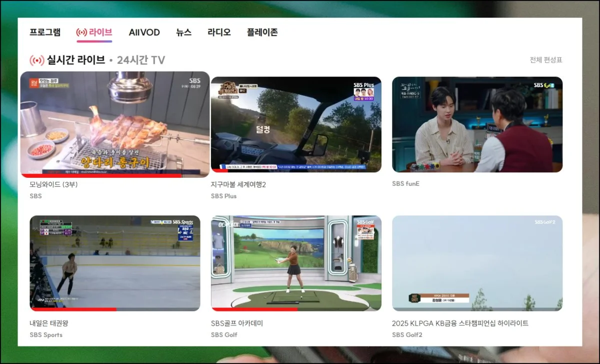This screenshot has height=364, width=600.
Task: Switch to the 플레이존 tab
Action: click(261, 32)
